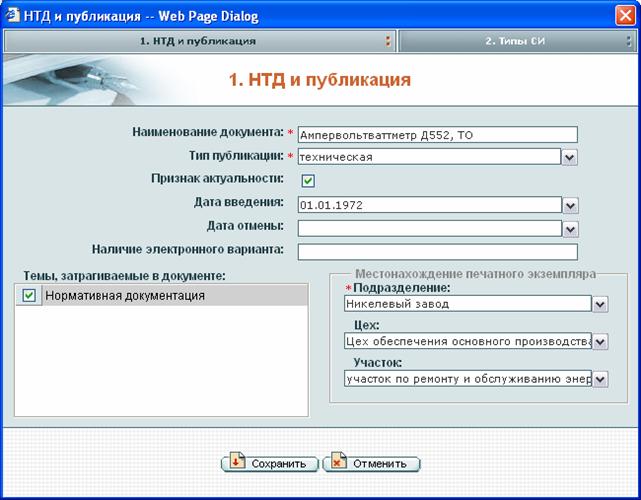This screenshot has width=641, height=500.
Task: Click Наличие электронного варианта input field
Action: point(437,252)
